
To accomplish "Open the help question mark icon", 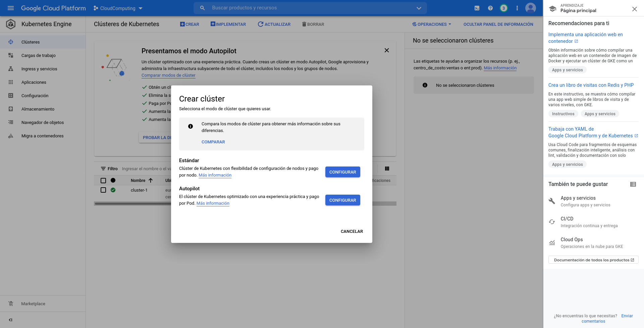I will (490, 8).
